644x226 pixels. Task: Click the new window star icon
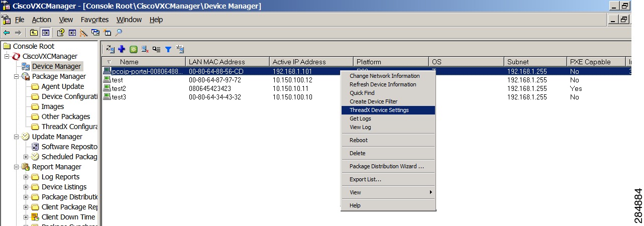[107, 33]
